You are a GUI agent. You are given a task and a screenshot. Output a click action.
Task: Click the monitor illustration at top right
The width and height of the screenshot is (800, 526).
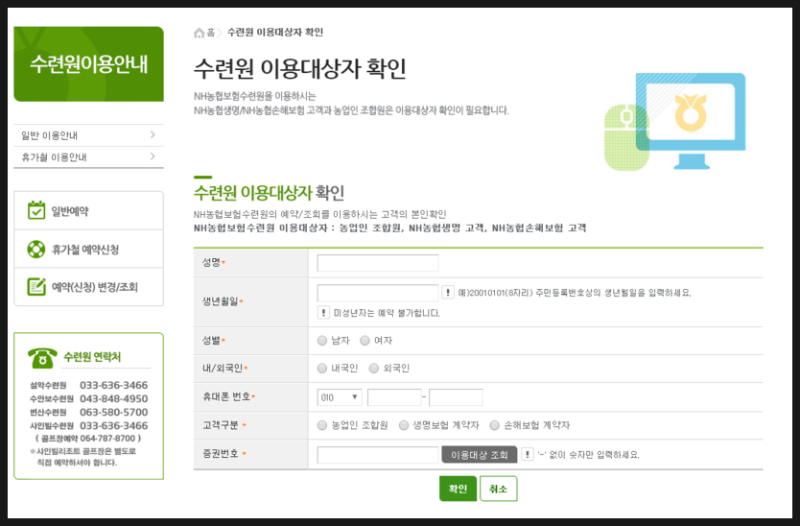(690, 120)
